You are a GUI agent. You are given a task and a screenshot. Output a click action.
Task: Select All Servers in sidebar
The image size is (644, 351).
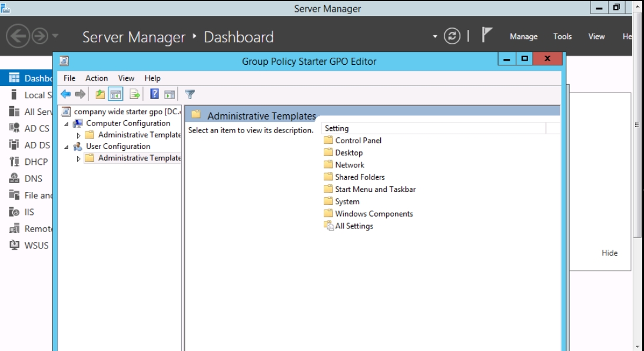(x=26, y=112)
